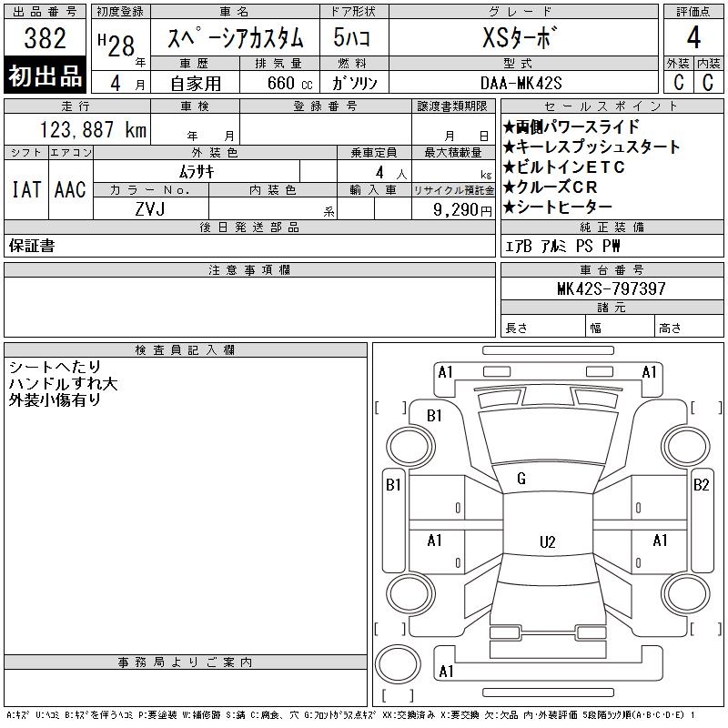Viewport: 728px width, 728px height.
Task: Click the lot number 382
Action: pyautogui.click(x=45, y=38)
